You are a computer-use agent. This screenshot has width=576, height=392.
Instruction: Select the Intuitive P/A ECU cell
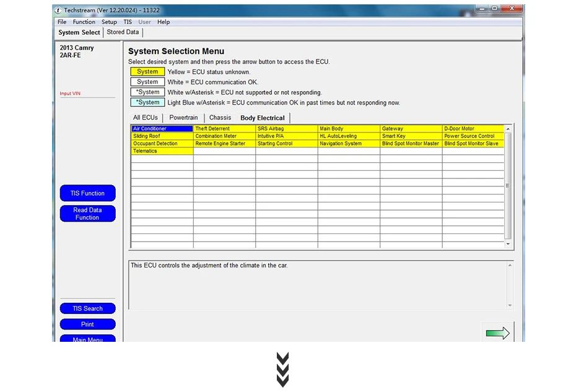287,136
